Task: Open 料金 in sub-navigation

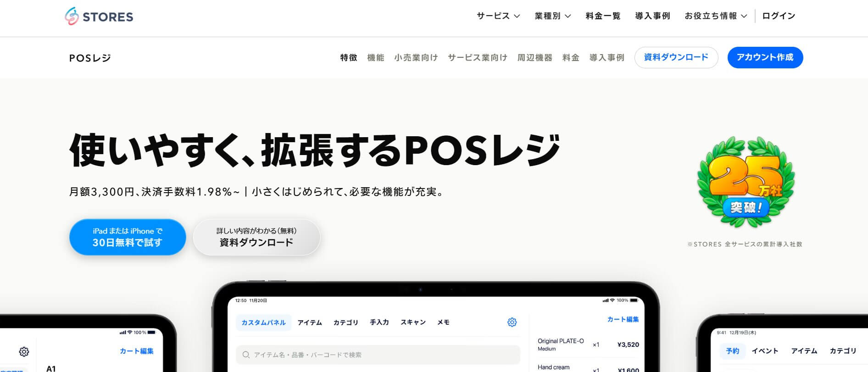Action: [x=571, y=58]
